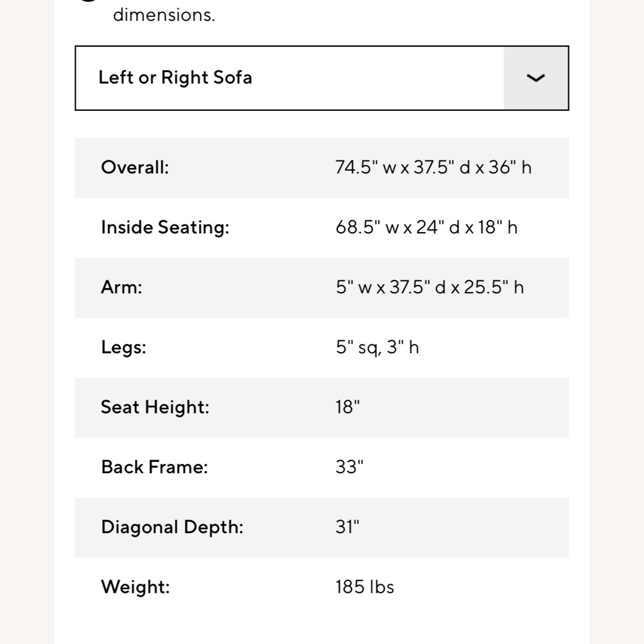Viewport: 644px width, 644px height.
Task: Select the Seat Height label
Action: click(x=155, y=407)
